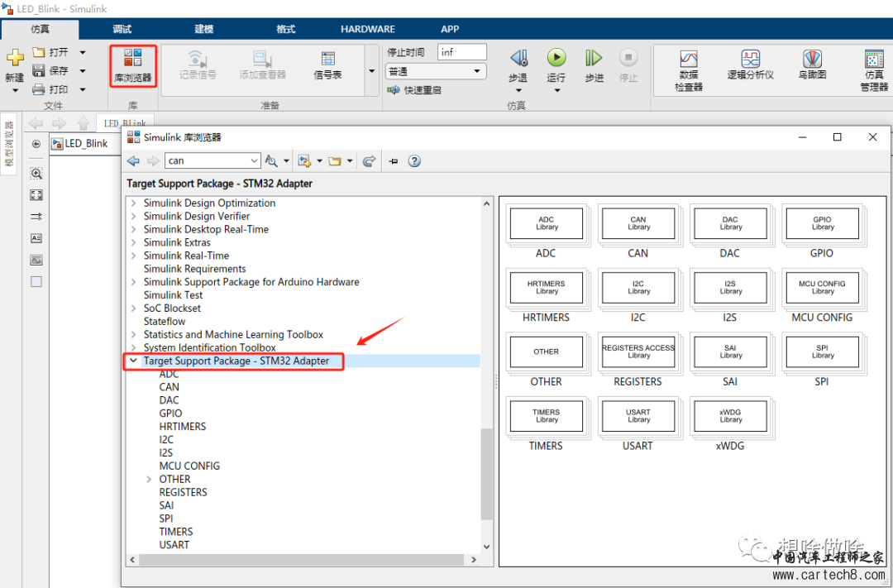Click the Save (保存) disk icon
The width and height of the screenshot is (893, 588).
(x=39, y=70)
